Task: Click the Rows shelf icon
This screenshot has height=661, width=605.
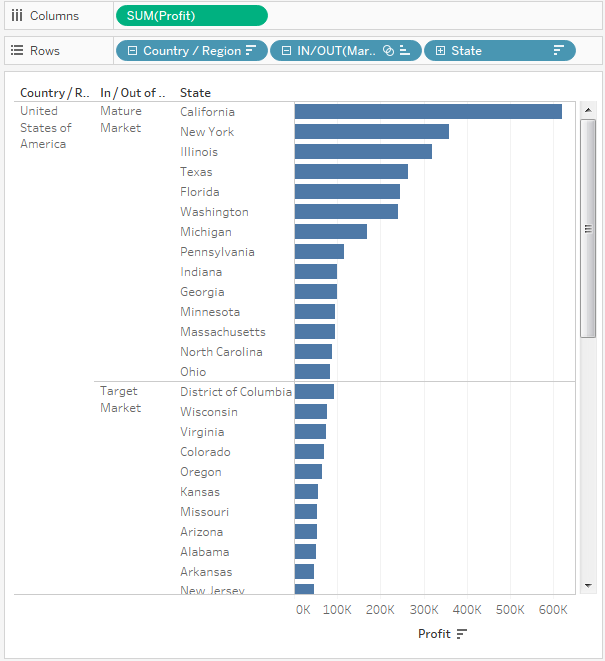Action: [17, 51]
